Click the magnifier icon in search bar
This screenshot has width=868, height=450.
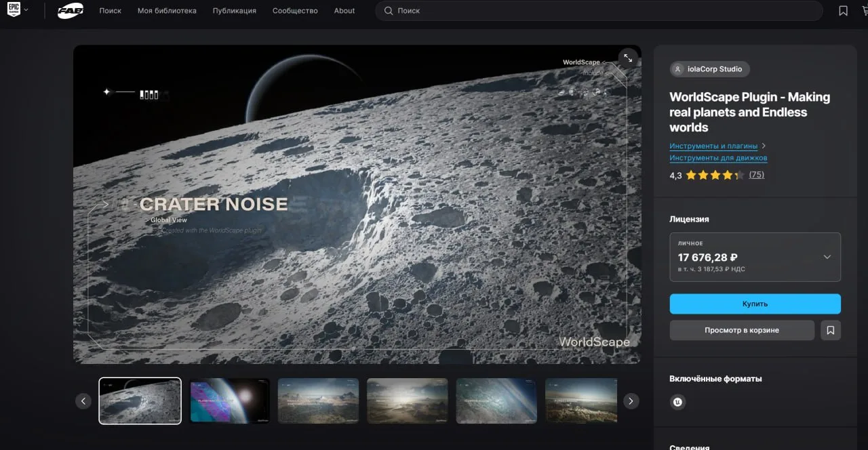click(x=389, y=11)
